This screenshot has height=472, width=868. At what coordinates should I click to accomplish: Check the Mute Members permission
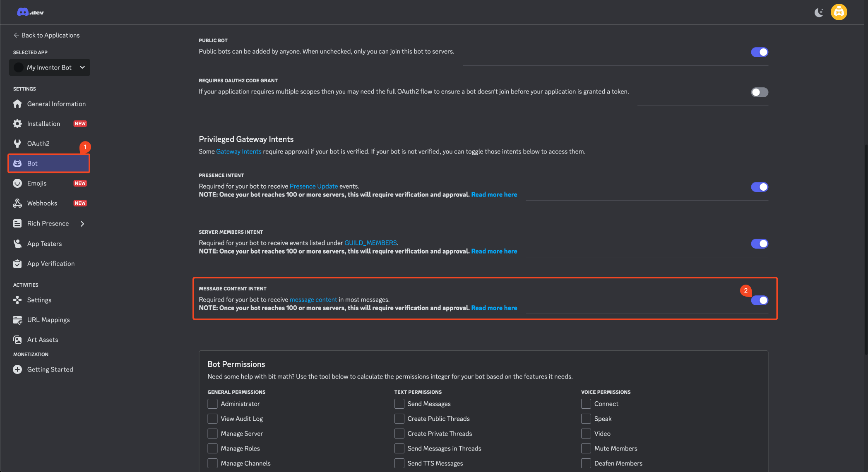pos(586,448)
